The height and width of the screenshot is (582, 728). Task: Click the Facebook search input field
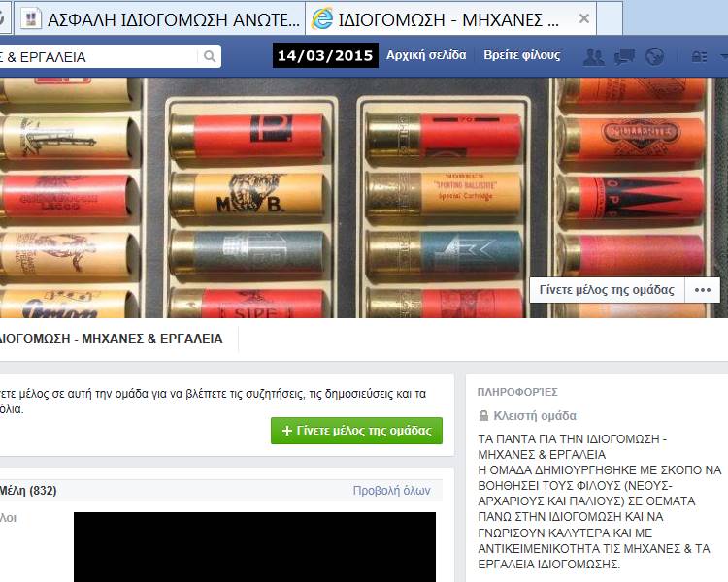click(98, 56)
